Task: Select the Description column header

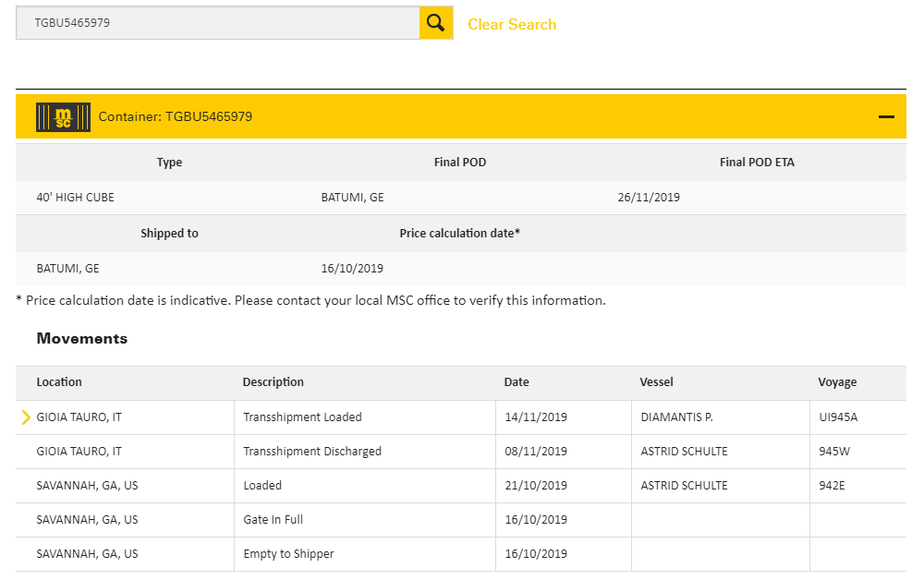Action: tap(273, 382)
